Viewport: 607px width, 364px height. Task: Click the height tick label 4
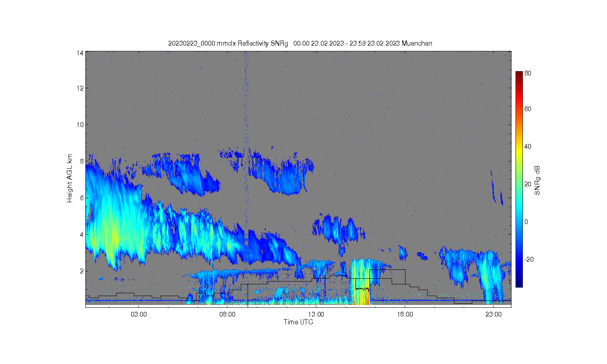click(82, 234)
